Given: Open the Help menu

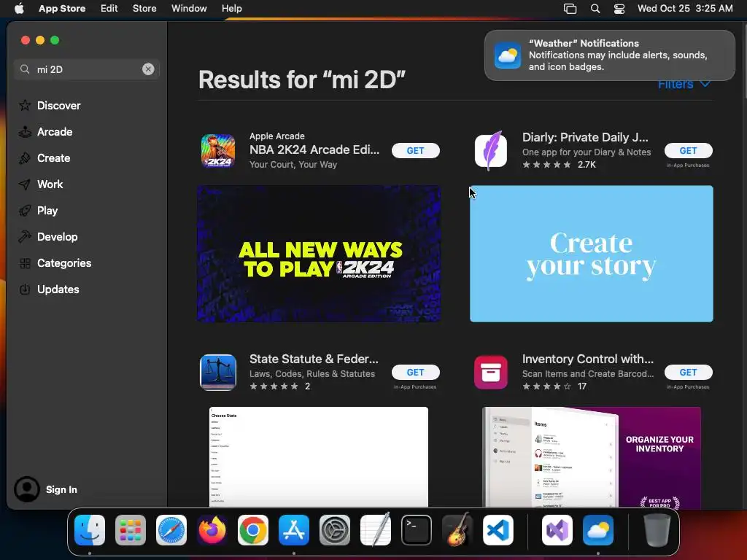Looking at the screenshot, I should pyautogui.click(x=231, y=9).
